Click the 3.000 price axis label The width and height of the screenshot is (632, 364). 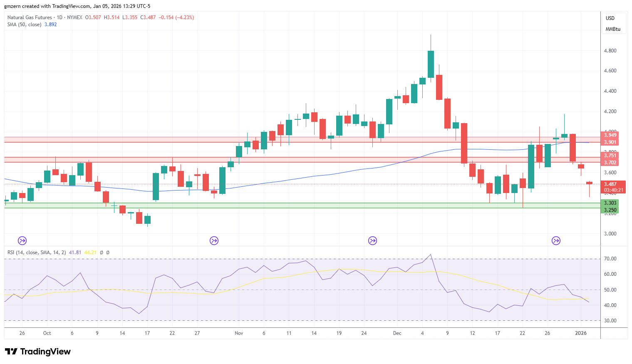coord(610,234)
